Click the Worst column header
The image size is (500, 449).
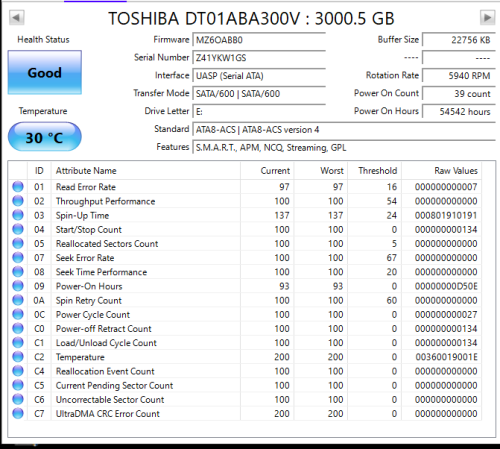[321, 171]
